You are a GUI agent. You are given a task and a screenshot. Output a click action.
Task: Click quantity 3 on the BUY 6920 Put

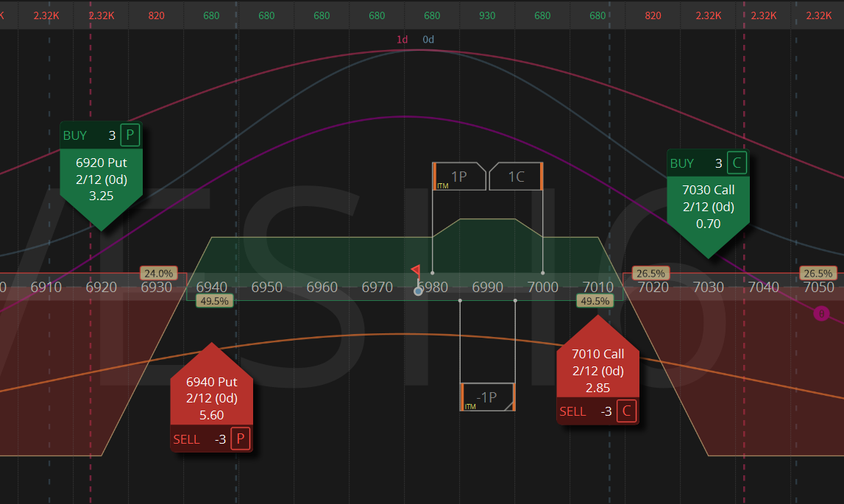112,135
